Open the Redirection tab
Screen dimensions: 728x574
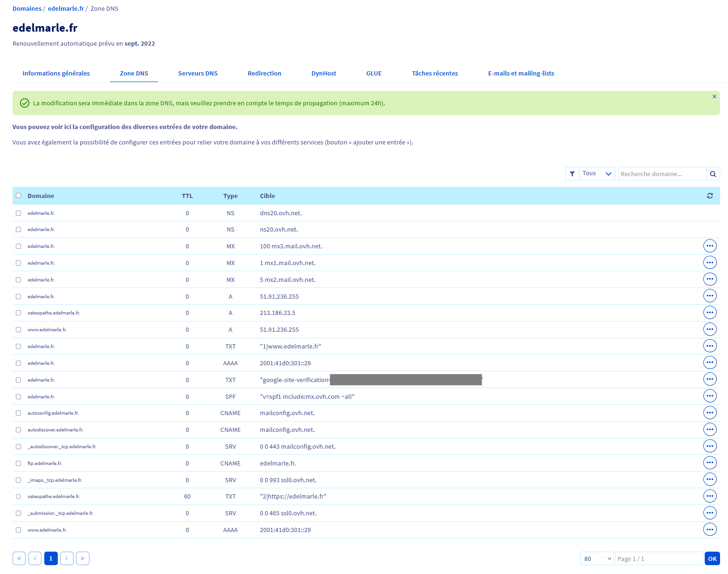[x=264, y=73]
